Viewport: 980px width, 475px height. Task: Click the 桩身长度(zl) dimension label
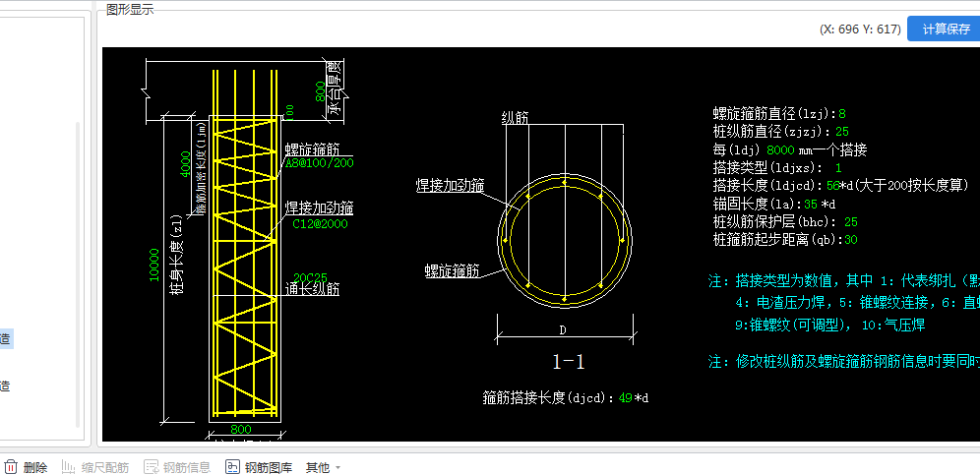[x=177, y=255]
